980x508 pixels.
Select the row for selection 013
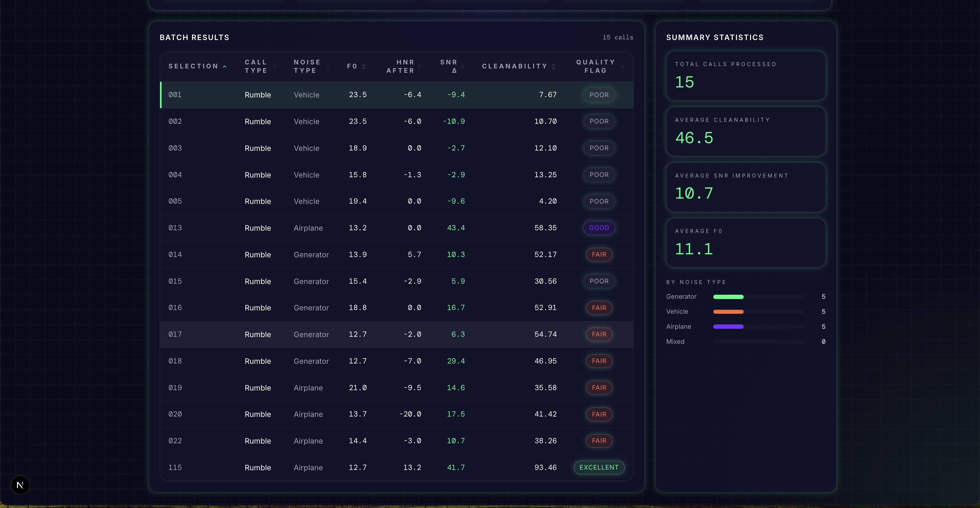pos(396,228)
